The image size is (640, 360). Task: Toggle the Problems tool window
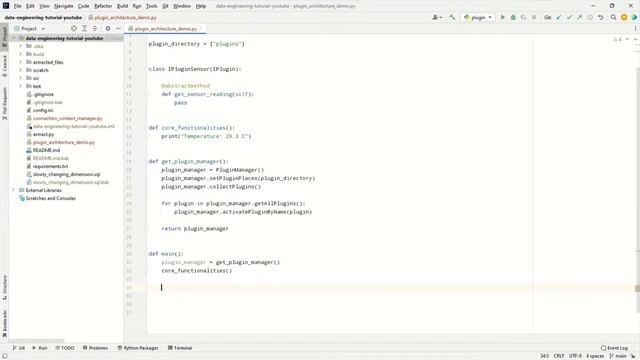point(96,348)
